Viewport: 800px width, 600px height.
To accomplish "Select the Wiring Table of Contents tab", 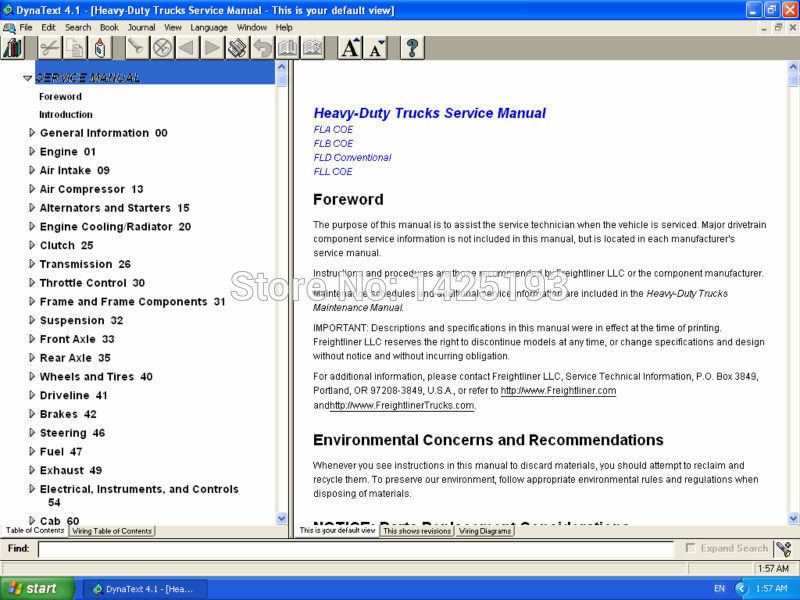I will click(x=112, y=531).
